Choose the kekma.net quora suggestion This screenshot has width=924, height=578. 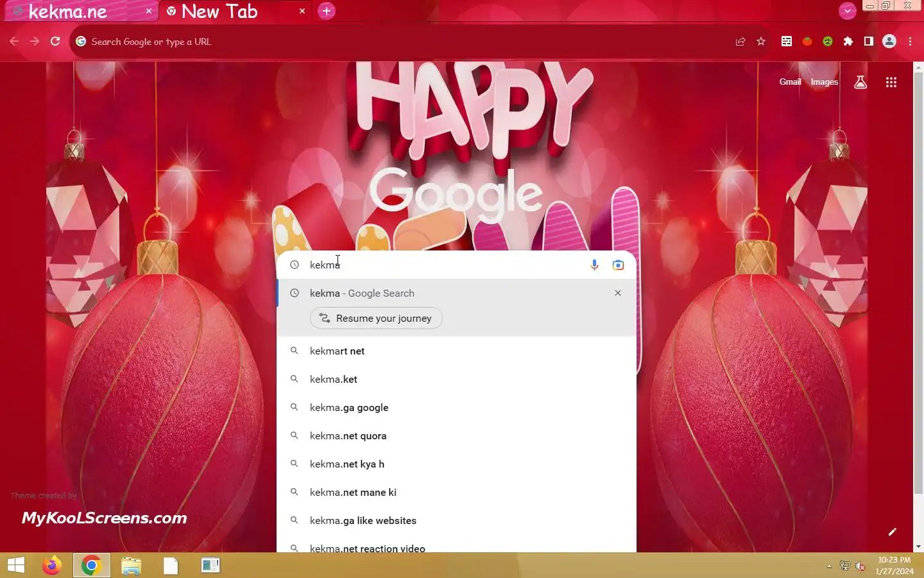point(456,435)
